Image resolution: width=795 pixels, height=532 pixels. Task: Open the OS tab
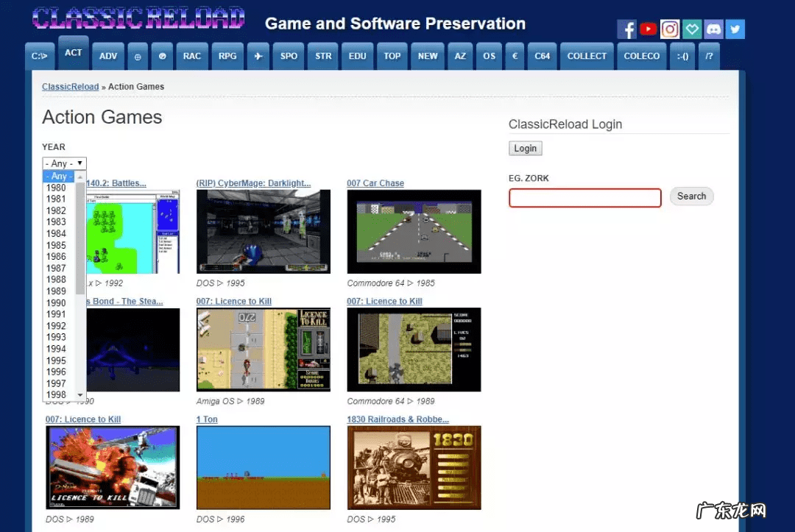[489, 56]
